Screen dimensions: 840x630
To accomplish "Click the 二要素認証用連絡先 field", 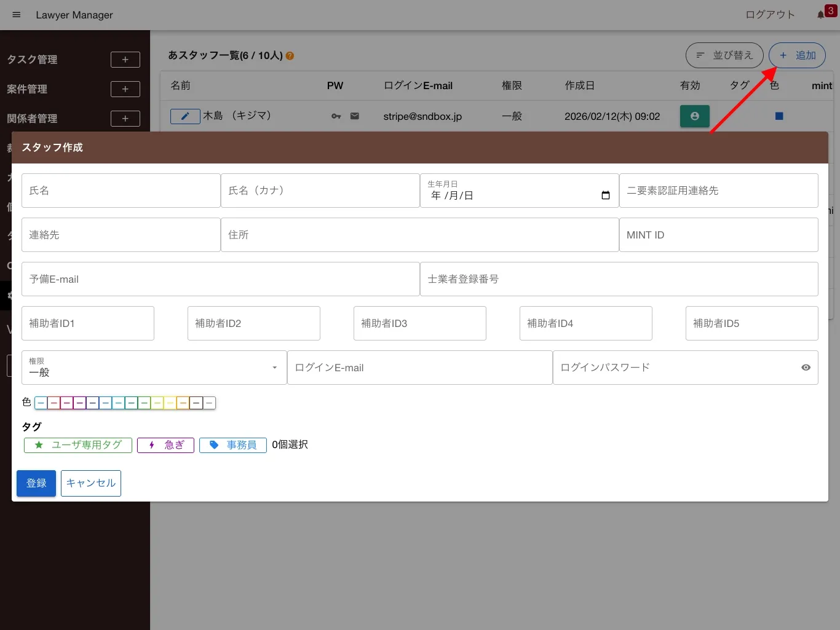I will point(719,191).
